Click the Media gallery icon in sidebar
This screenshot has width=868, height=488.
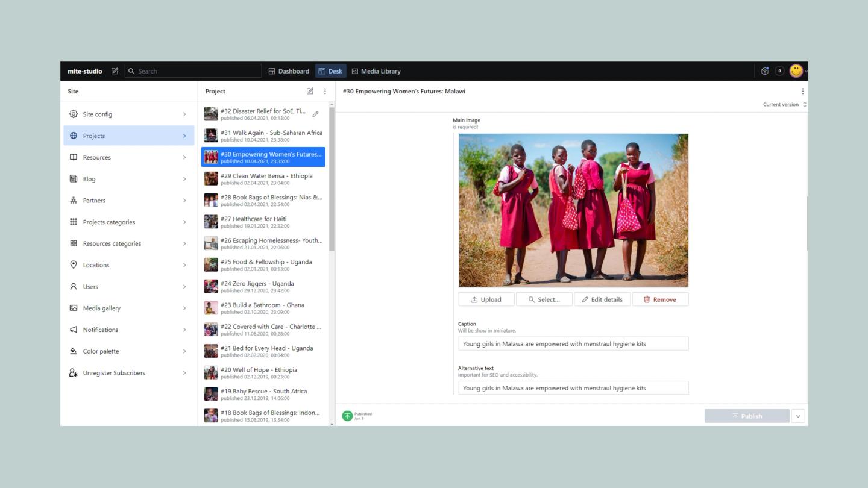[74, 308]
